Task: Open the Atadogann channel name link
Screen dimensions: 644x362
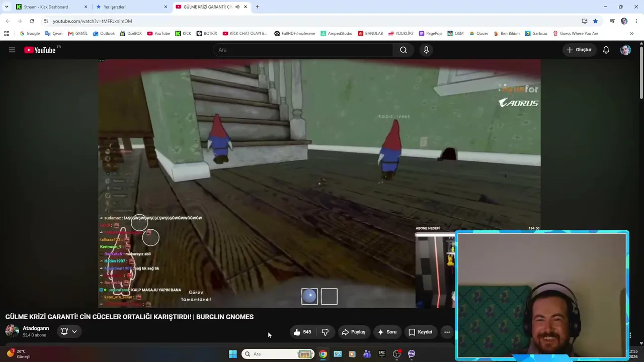Action: click(36, 328)
